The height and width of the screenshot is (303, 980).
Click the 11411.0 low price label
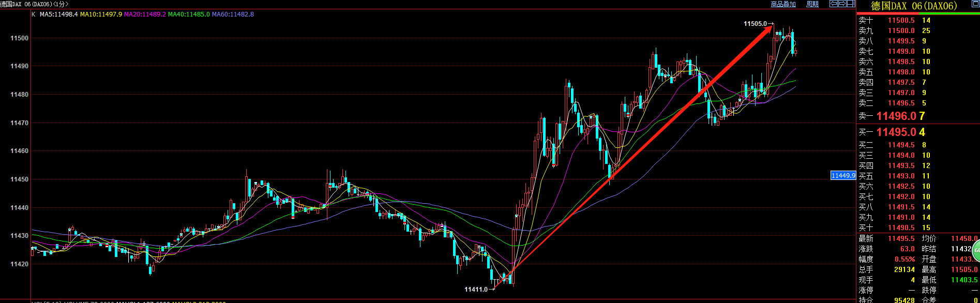476,290
